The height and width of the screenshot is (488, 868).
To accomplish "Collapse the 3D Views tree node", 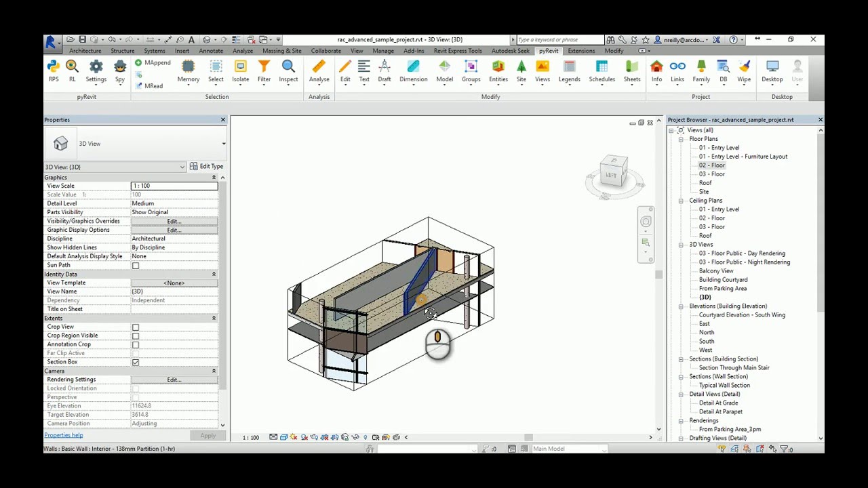I will [x=681, y=245].
